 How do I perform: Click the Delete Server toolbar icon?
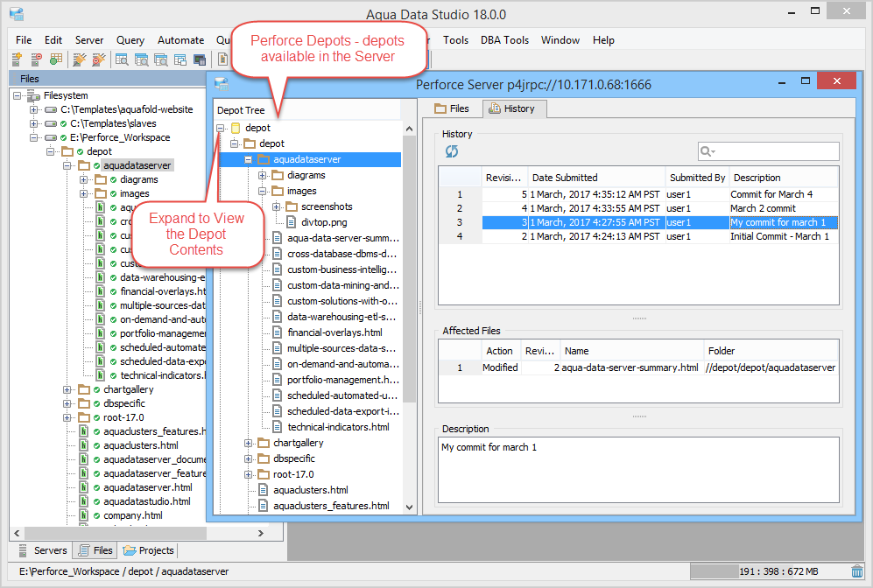pos(36,59)
